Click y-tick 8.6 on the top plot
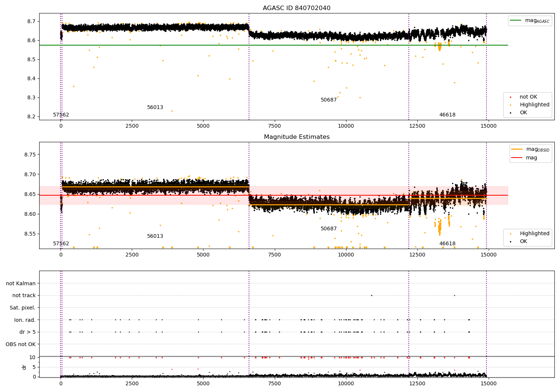 pyautogui.click(x=31, y=40)
